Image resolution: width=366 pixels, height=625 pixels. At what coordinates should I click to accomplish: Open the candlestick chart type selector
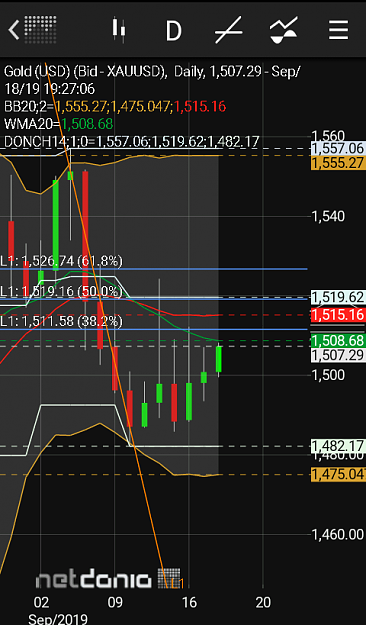tap(118, 29)
